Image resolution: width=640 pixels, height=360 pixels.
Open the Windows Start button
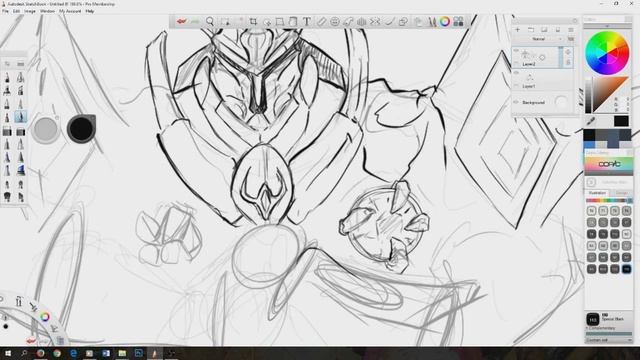pos(8,353)
